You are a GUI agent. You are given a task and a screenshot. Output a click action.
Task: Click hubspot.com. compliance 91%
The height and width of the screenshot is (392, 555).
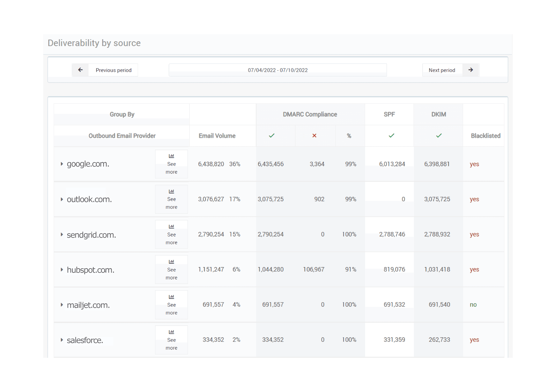[351, 270]
